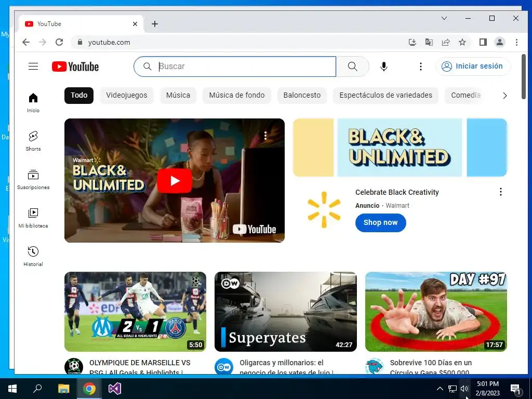Open the Superyates video thumbnail
Screen dimensions: 532x399
tap(286, 312)
